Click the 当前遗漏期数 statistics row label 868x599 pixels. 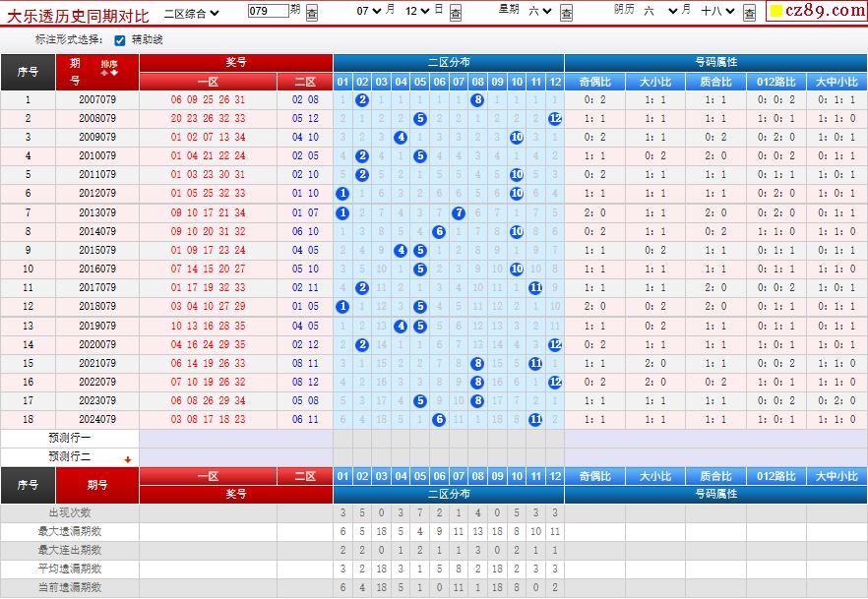(x=70, y=588)
